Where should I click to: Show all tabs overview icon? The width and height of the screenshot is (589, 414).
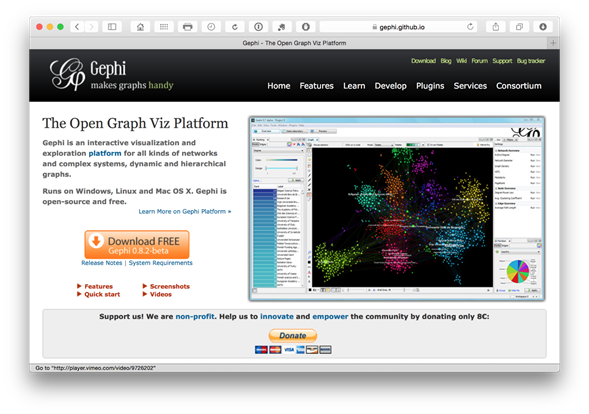pyautogui.click(x=520, y=27)
